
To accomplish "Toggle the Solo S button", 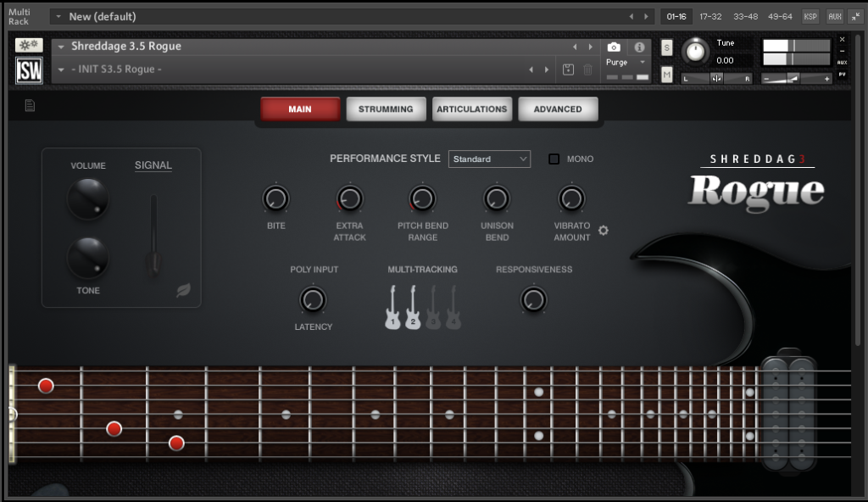I will (666, 47).
